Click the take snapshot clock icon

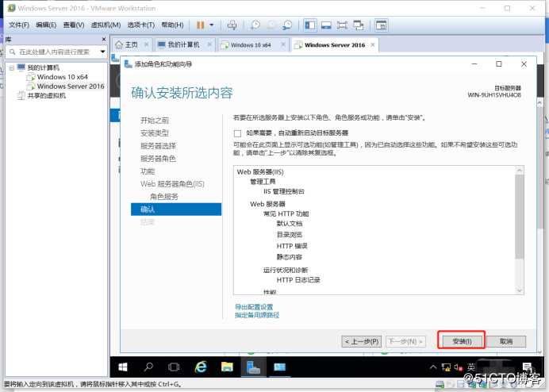tap(255, 25)
